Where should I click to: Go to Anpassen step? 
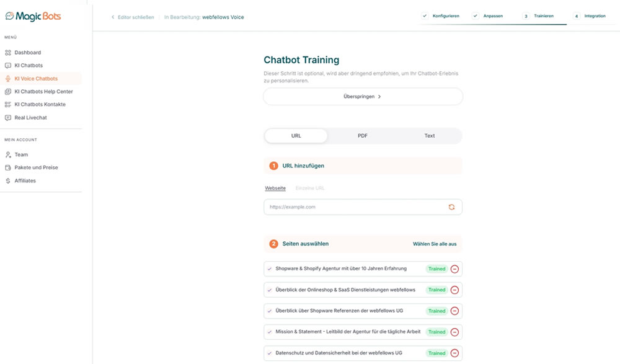click(493, 16)
